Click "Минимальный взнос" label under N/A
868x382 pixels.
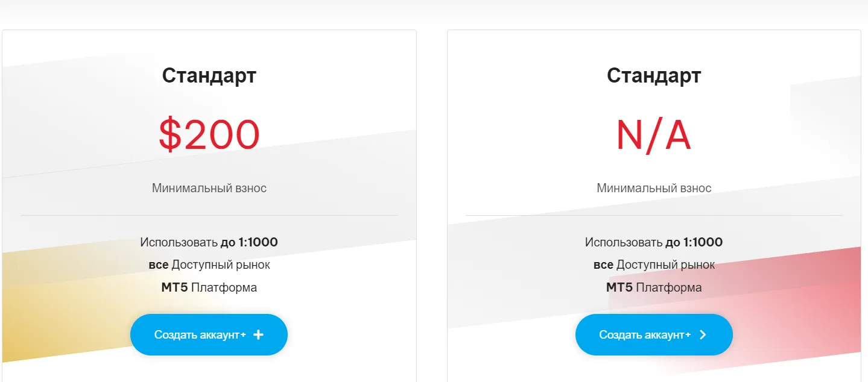click(654, 188)
